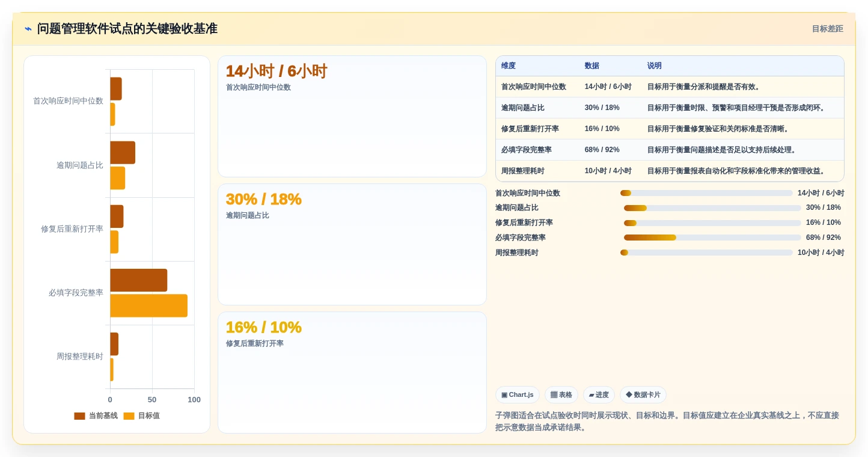Click the 首次响应时间中位数 progress bar
This screenshot has width=868, height=457.
tap(706, 193)
